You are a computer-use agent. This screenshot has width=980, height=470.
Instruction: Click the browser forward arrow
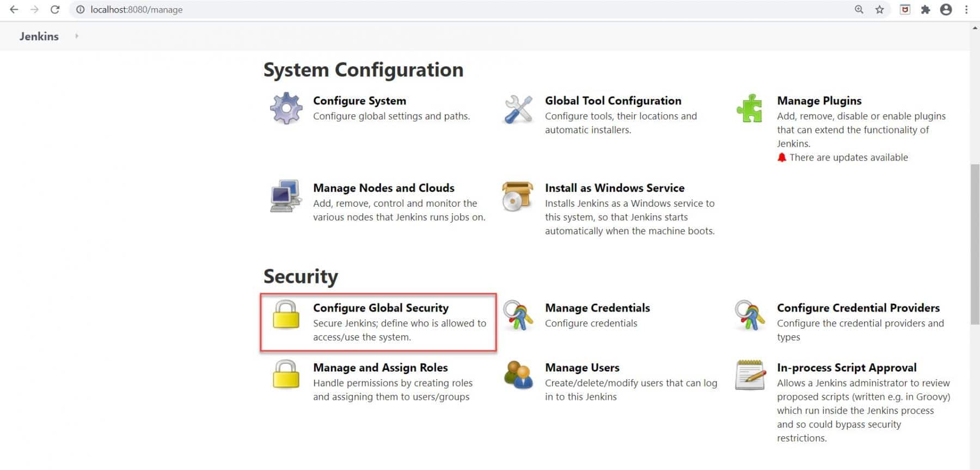click(x=34, y=9)
